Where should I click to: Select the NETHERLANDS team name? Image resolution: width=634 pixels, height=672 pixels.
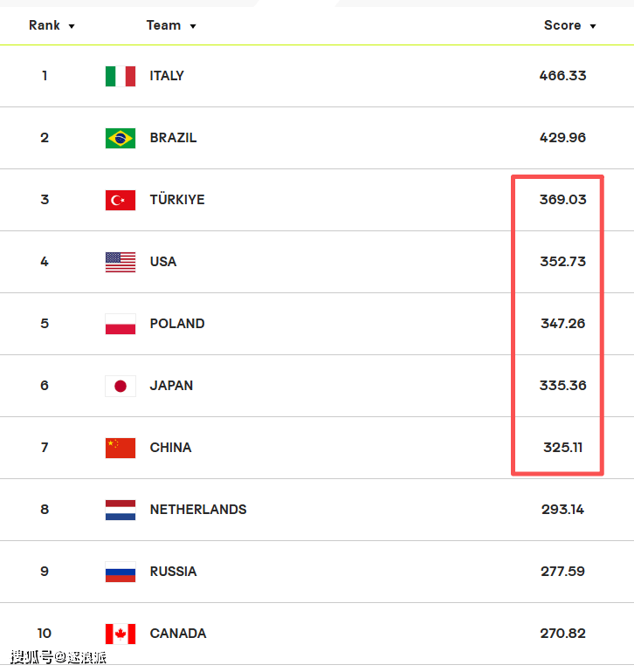[198, 509]
